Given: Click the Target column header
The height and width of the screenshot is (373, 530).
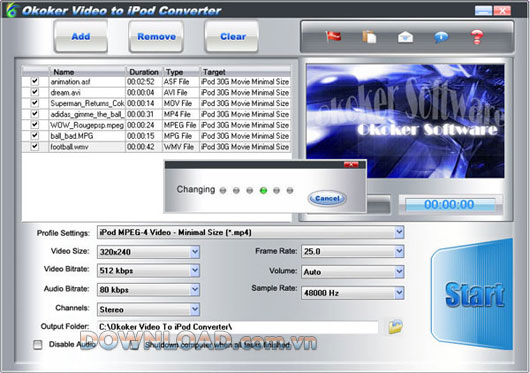Looking at the screenshot, I should (245, 72).
